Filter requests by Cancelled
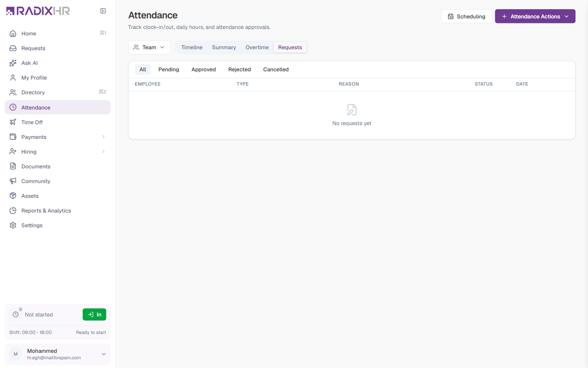Image resolution: width=588 pixels, height=368 pixels. click(276, 69)
